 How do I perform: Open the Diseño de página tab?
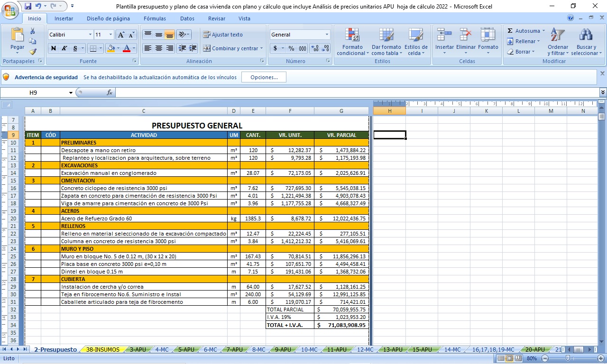point(108,18)
